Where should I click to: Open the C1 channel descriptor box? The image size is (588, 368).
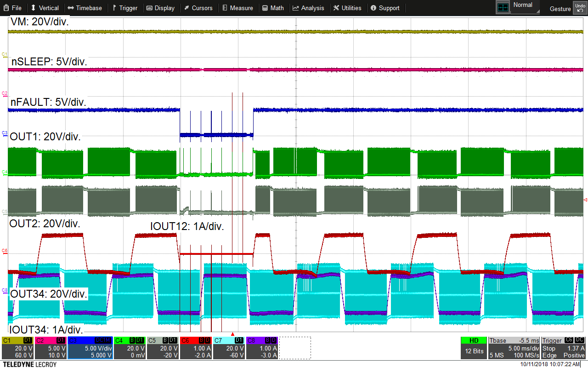pyautogui.click(x=17, y=348)
